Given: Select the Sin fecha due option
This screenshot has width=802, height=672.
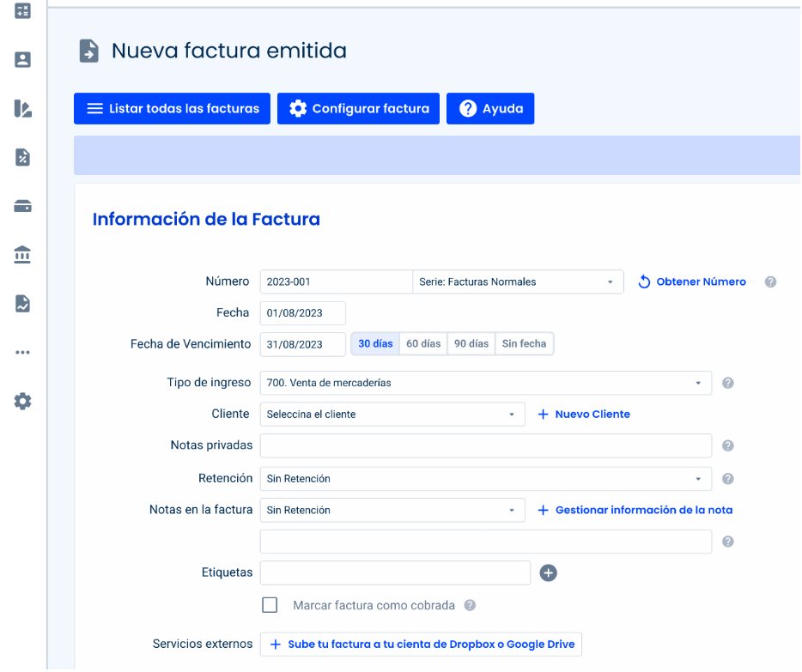Looking at the screenshot, I should coord(524,344).
